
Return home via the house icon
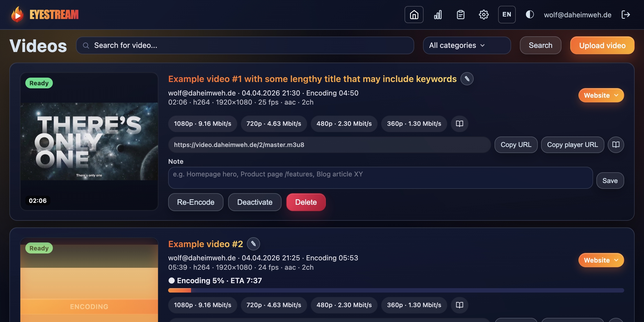pos(414,15)
